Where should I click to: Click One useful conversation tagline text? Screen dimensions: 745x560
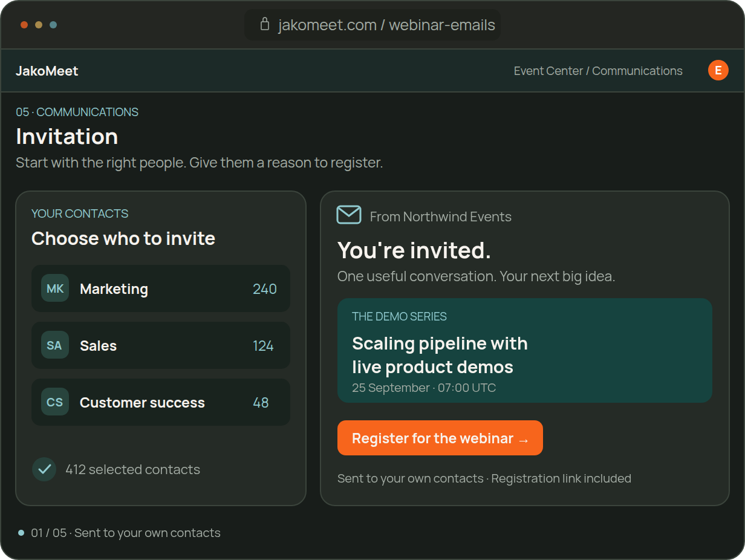pos(477,276)
